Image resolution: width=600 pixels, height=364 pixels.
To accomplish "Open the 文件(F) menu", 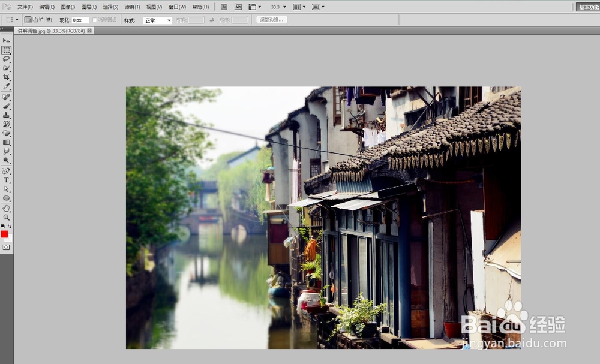I will 25,7.
